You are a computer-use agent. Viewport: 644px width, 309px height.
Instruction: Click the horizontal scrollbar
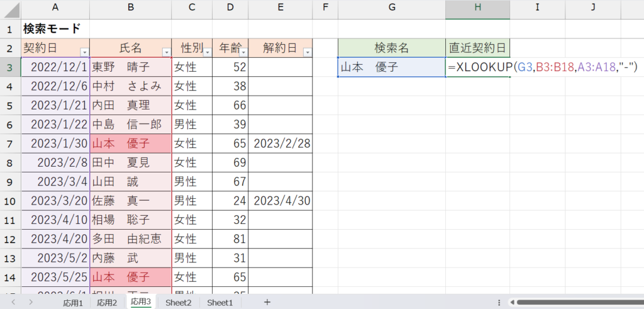click(x=580, y=303)
